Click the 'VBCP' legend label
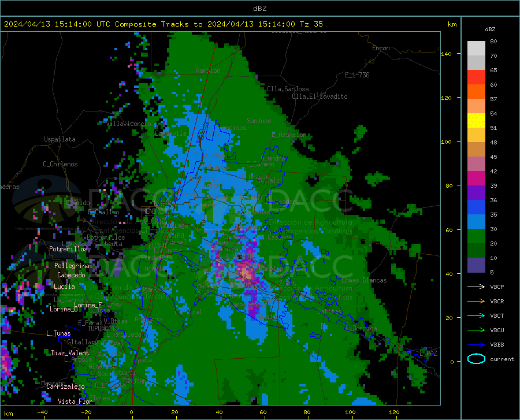The height and width of the screenshot is (420, 520). pos(497,287)
